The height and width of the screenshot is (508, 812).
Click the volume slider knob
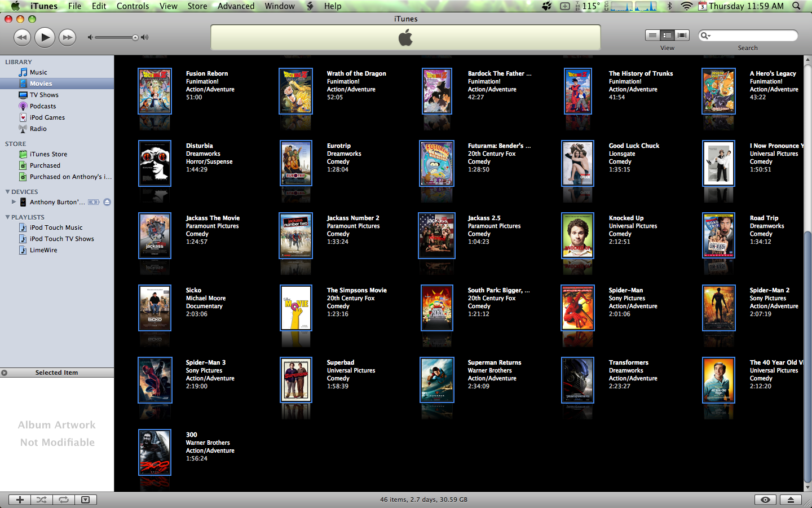[135, 38]
